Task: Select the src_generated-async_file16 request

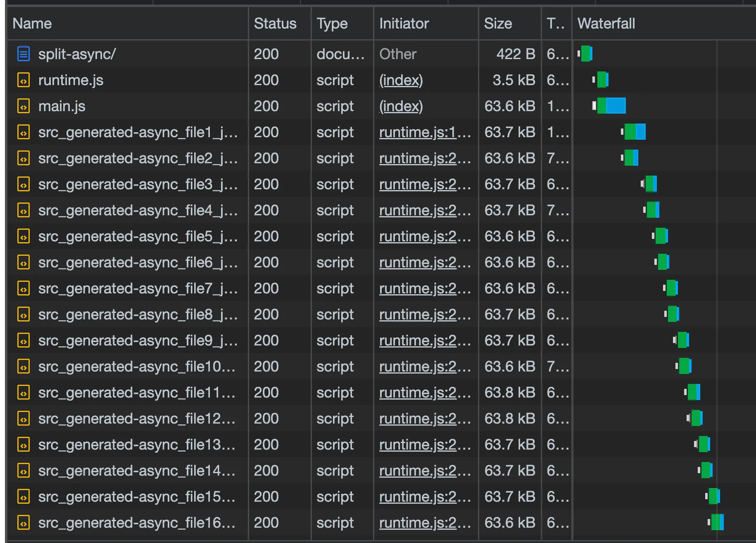Action: tap(137, 523)
